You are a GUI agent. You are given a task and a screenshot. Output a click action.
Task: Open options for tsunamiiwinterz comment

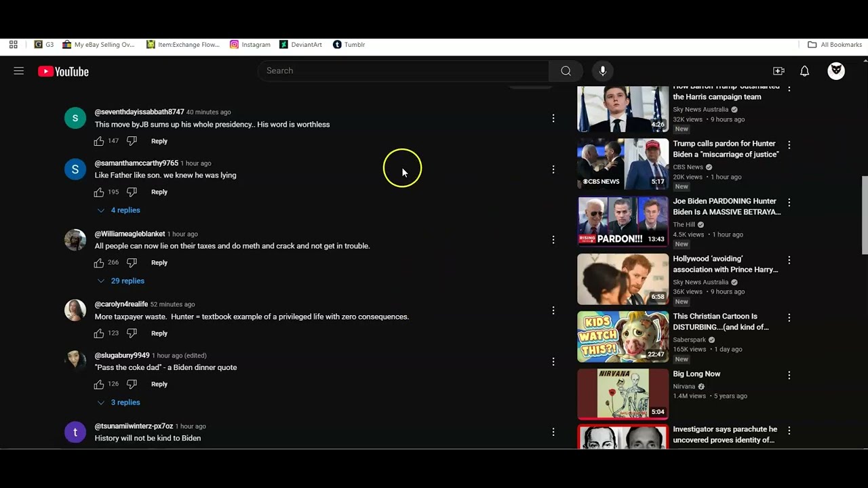(x=553, y=432)
